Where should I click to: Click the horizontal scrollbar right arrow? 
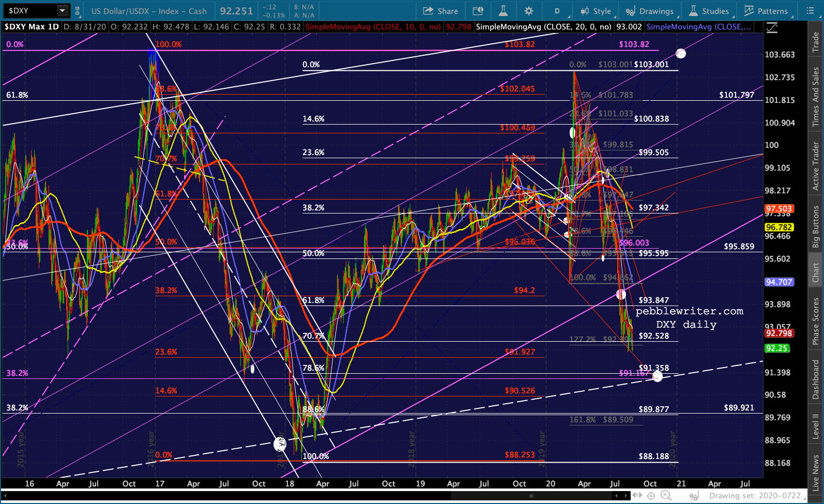pos(626,496)
